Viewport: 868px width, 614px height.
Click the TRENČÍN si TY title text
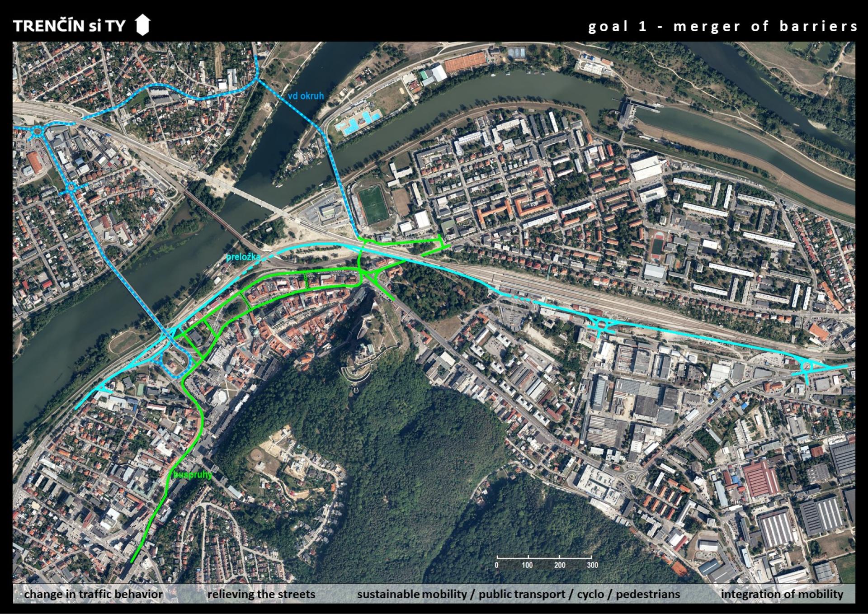69,26
